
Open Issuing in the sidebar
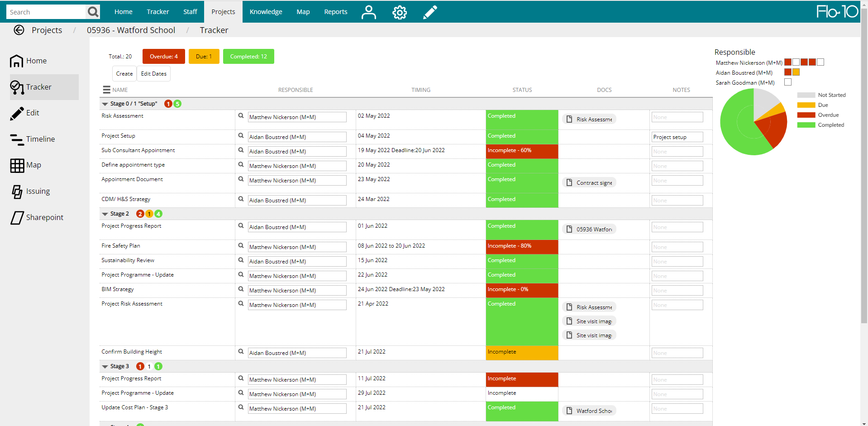pos(30,191)
